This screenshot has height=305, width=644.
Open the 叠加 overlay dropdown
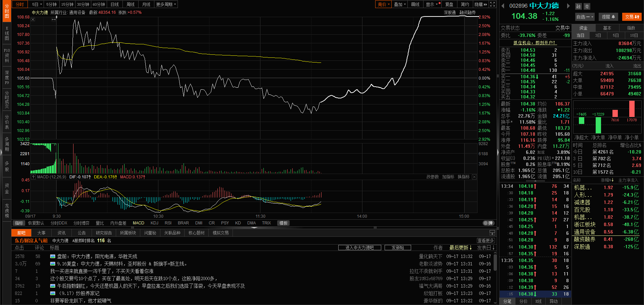(x=400, y=4)
